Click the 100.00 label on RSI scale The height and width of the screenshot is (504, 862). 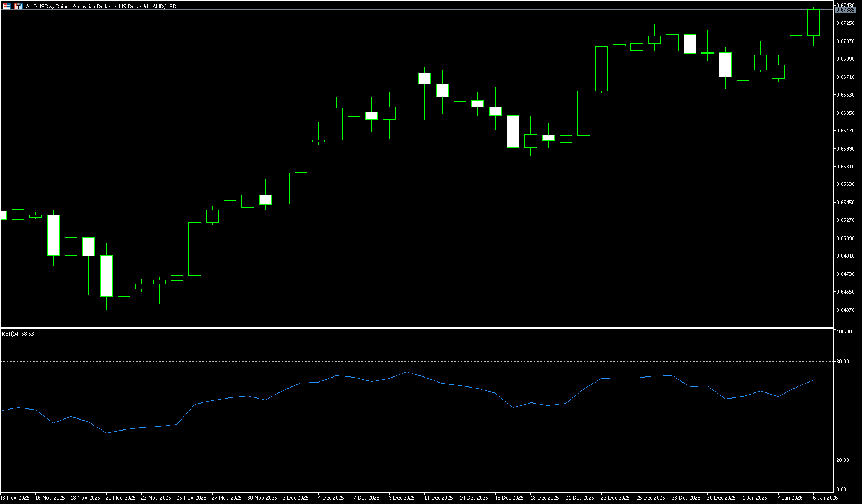844,332
